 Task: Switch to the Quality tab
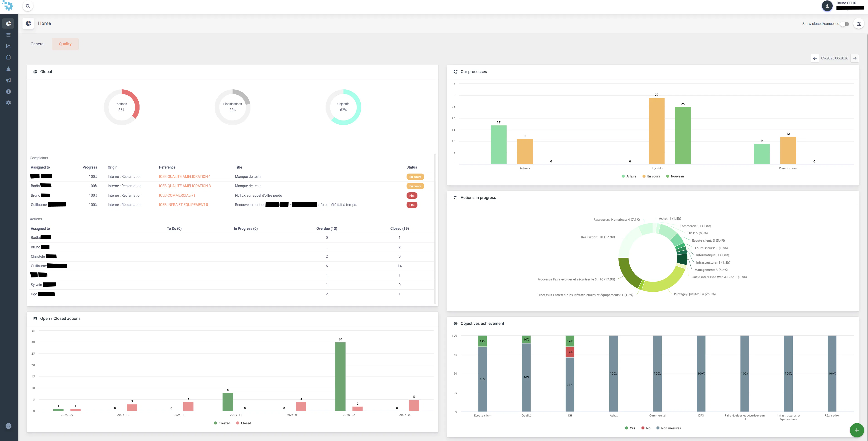tap(65, 44)
